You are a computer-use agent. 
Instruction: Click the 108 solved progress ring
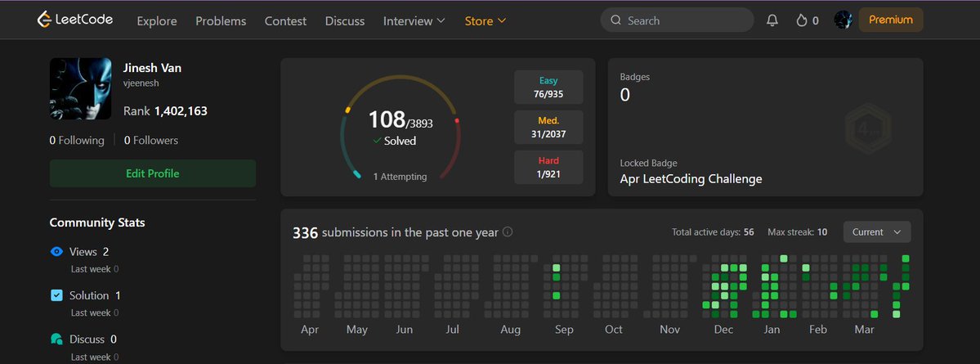coord(400,128)
